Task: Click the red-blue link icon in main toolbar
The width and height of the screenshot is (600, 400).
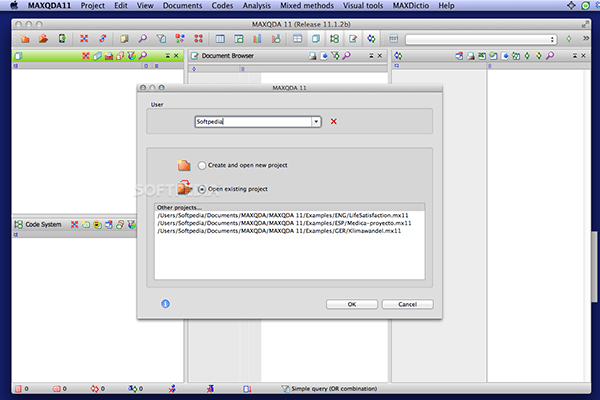Action: [x=103, y=39]
